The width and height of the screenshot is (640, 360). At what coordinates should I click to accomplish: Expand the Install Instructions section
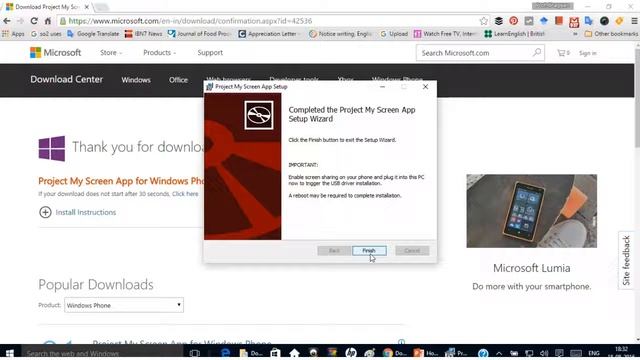pyautogui.click(x=78, y=212)
